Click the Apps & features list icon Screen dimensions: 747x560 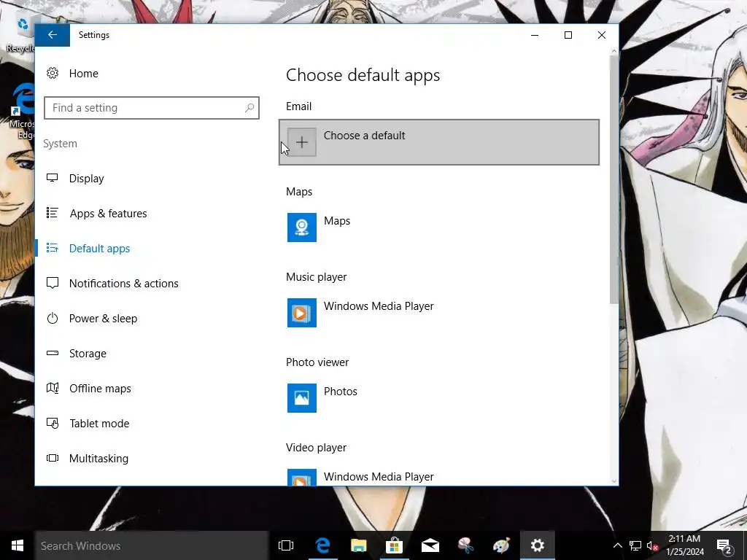53,213
